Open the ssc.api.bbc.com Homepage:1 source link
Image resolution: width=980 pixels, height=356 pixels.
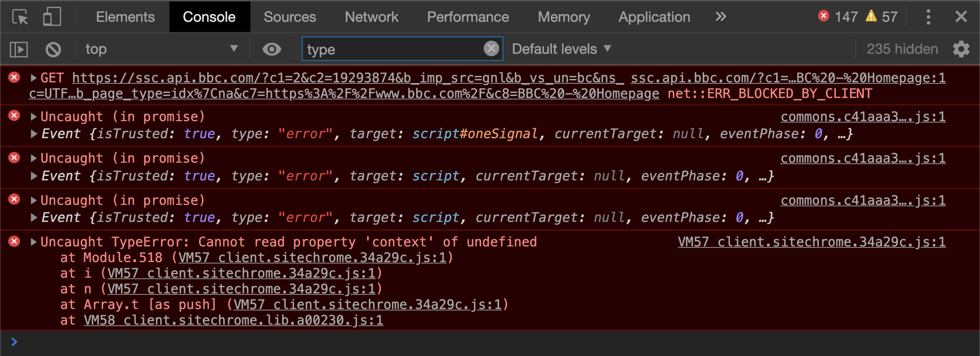pyautogui.click(x=788, y=78)
